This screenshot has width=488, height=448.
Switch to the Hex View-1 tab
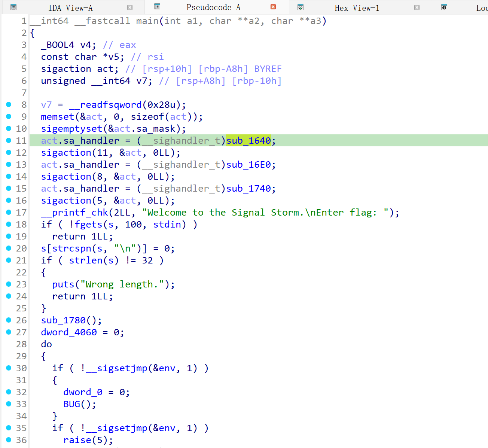tap(357, 8)
